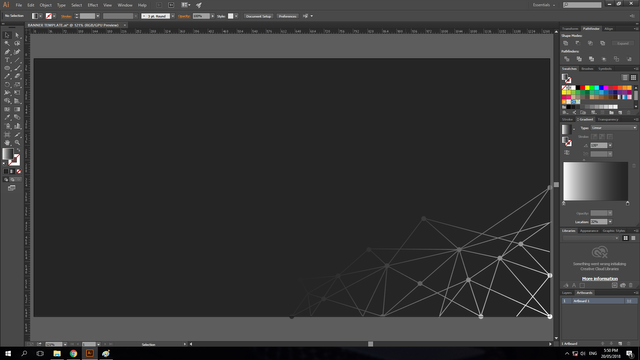Click the Trim pathfinder icon
Image resolution: width=640 pixels, height=360 pixels.
(x=579, y=59)
